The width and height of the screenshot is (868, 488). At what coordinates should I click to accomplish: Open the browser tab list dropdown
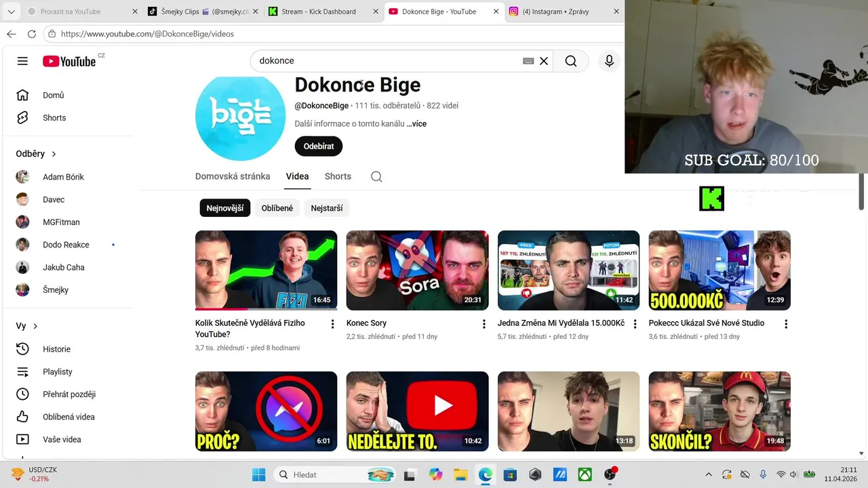pyautogui.click(x=11, y=12)
